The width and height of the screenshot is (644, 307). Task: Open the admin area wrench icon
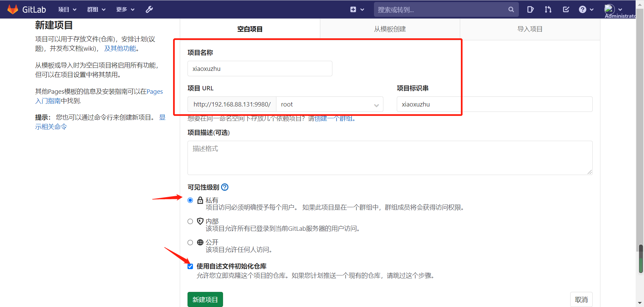pos(149,9)
